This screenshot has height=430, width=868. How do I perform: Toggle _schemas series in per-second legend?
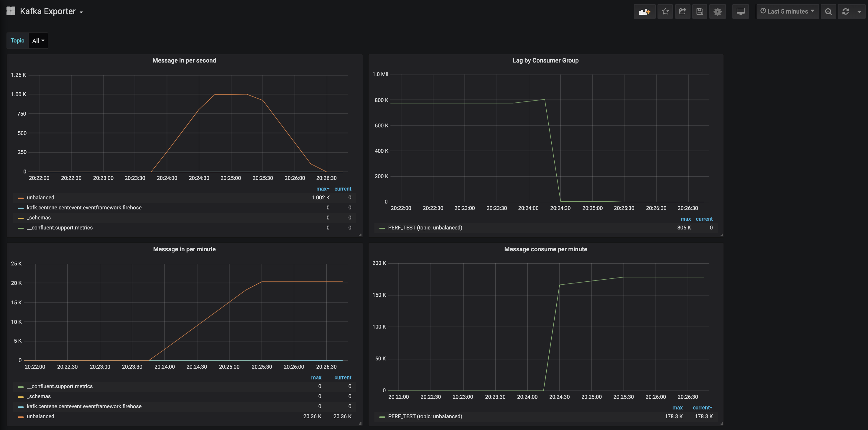[39, 218]
